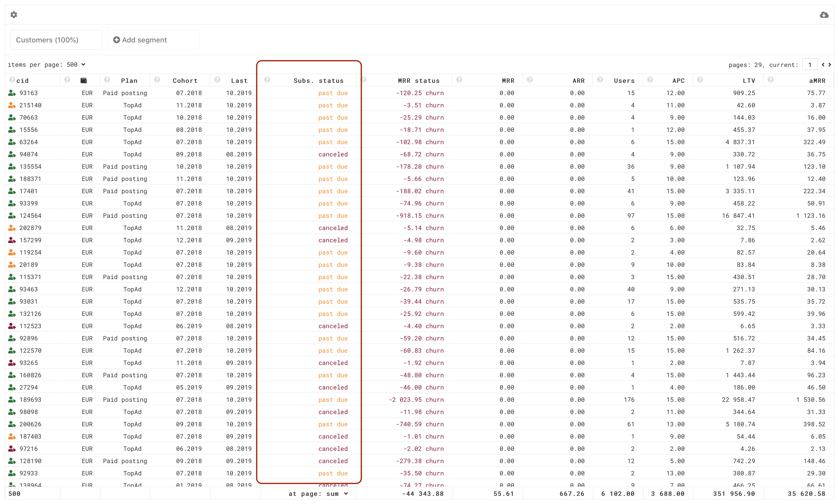838x504 pixels.
Task: Click the canceled status for 202879
Action: pyautogui.click(x=333, y=228)
